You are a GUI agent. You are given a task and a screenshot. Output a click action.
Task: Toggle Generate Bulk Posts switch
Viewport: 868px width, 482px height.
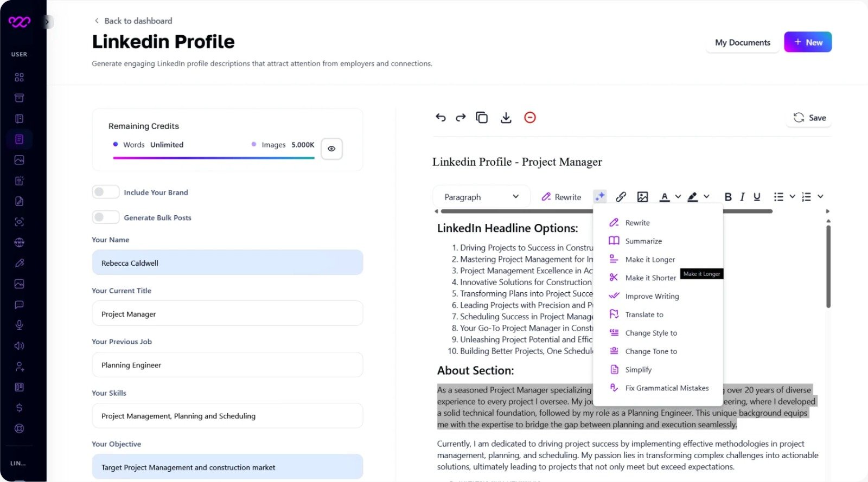pyautogui.click(x=106, y=217)
